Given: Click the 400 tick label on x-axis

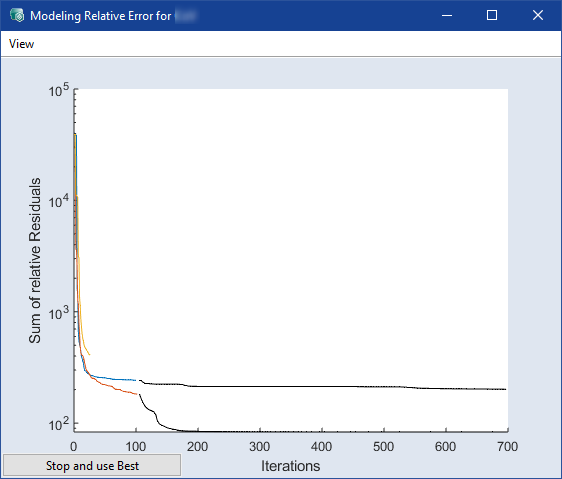Looking at the screenshot, I should click(x=322, y=447).
